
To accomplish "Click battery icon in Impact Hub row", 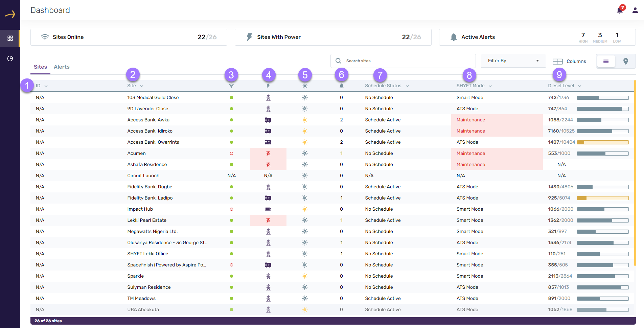I will tap(268, 209).
